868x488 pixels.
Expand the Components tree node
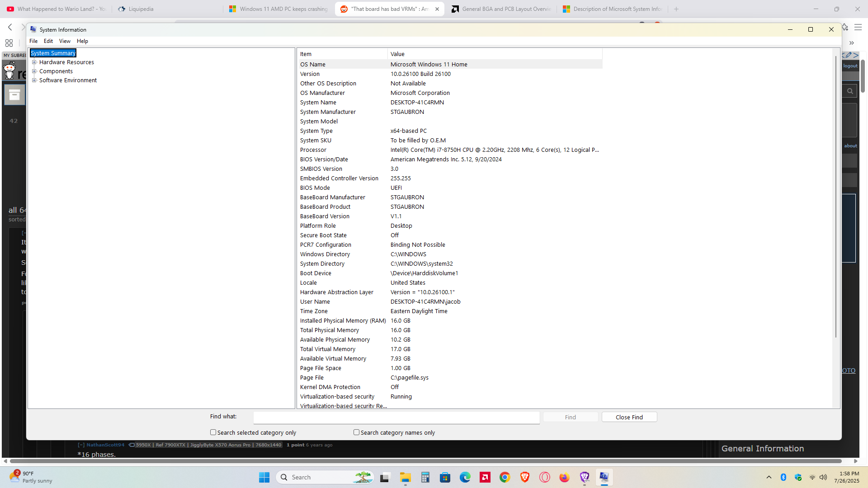point(34,71)
